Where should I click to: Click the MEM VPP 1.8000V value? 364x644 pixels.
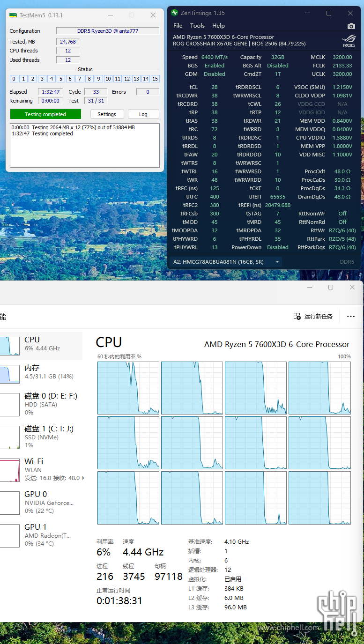pyautogui.click(x=342, y=146)
